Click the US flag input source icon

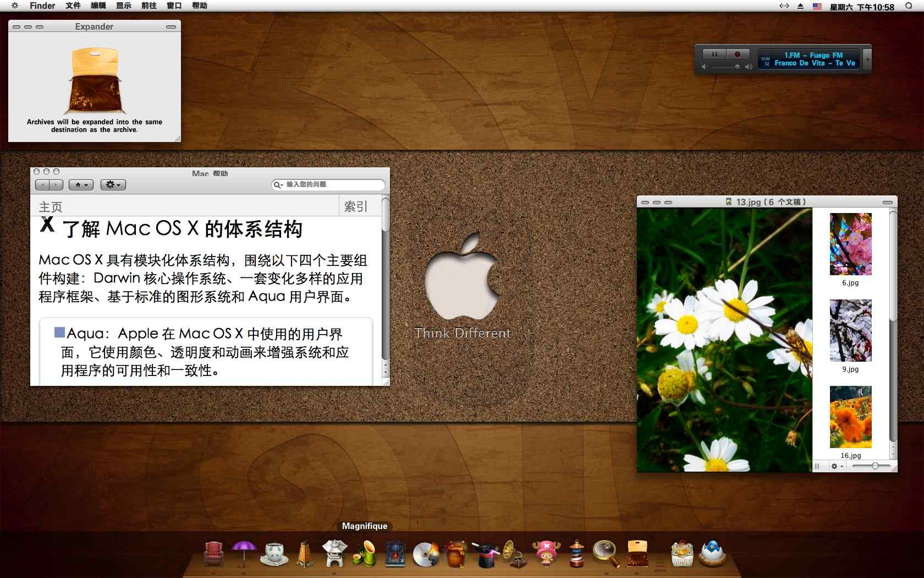[817, 6]
